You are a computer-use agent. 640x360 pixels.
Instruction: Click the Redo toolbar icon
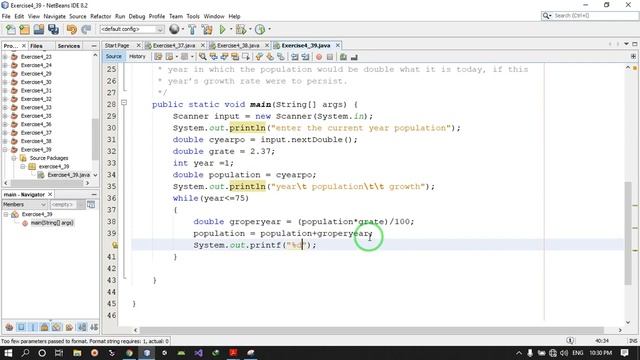tap(86, 29)
